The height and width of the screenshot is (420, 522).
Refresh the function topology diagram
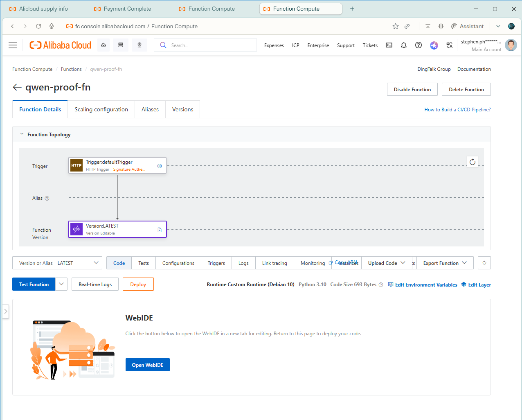pos(473,162)
